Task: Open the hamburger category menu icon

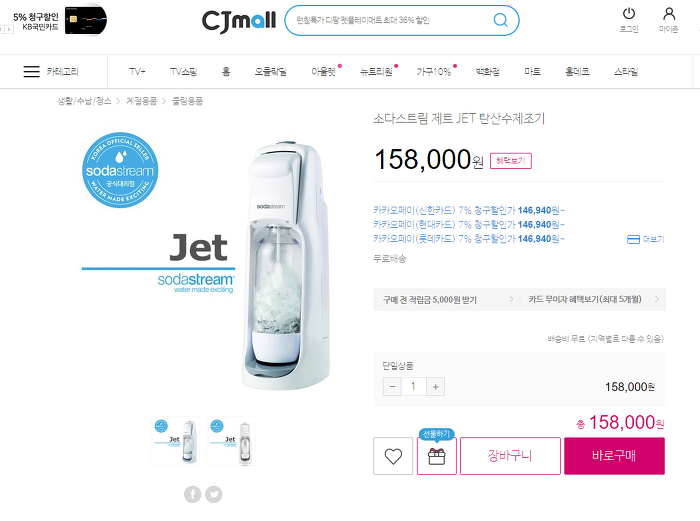Action: [31, 71]
